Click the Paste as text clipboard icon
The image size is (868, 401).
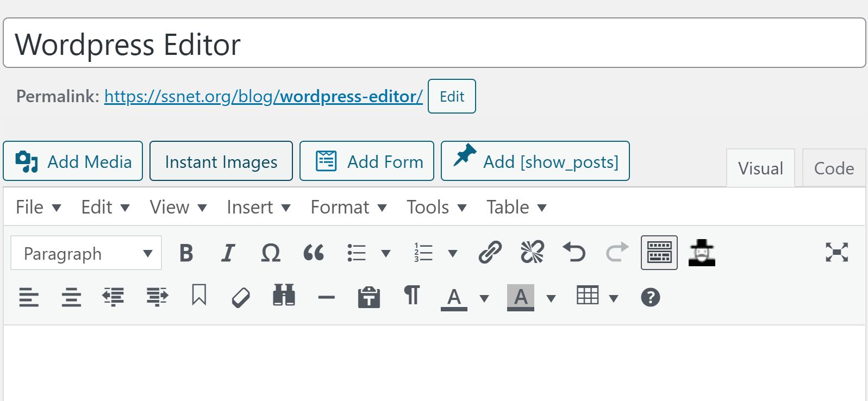pos(369,297)
